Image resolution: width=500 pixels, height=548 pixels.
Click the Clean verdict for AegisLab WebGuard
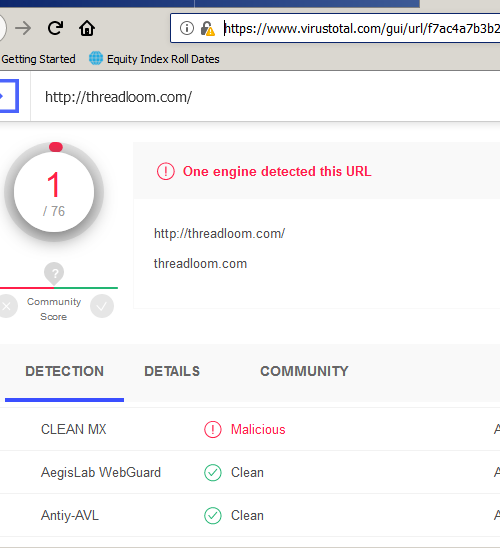(247, 473)
